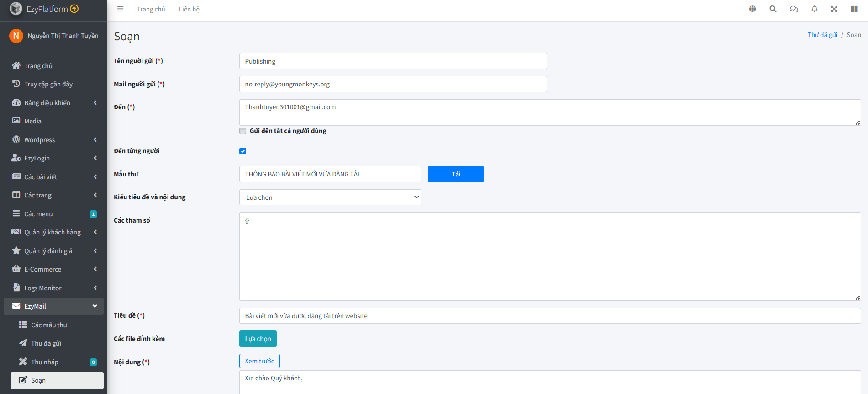Expand the E-Commerce submenu chevron

pyautogui.click(x=95, y=269)
